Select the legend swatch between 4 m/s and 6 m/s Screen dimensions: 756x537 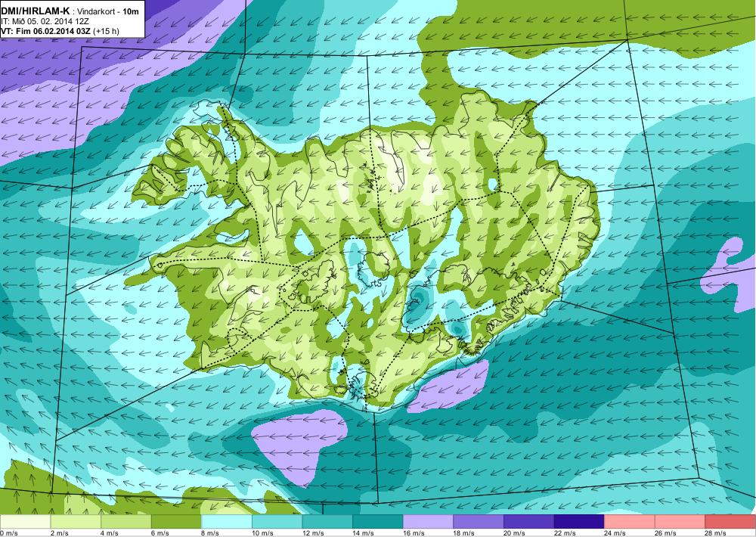pos(125,522)
